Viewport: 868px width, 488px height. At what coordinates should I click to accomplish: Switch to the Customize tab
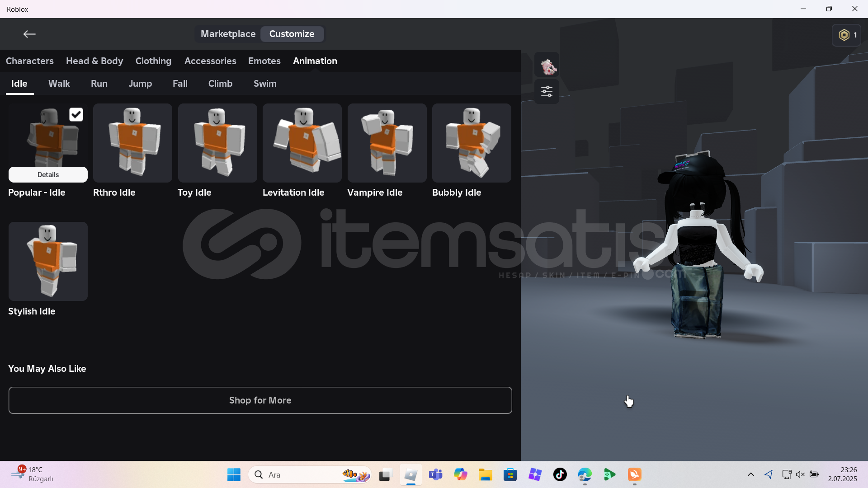pyautogui.click(x=292, y=34)
